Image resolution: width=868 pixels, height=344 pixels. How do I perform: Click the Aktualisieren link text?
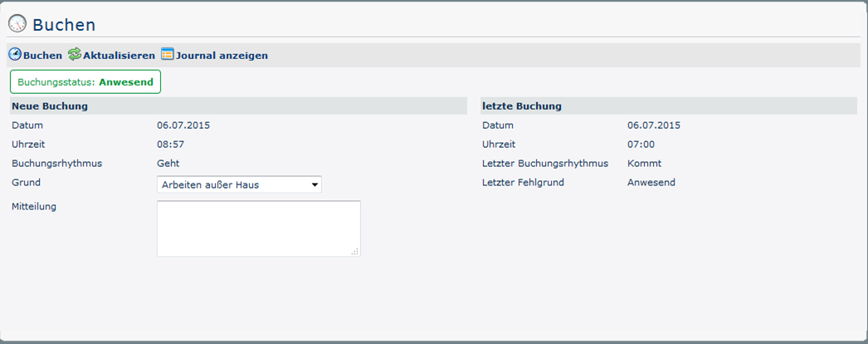click(119, 56)
